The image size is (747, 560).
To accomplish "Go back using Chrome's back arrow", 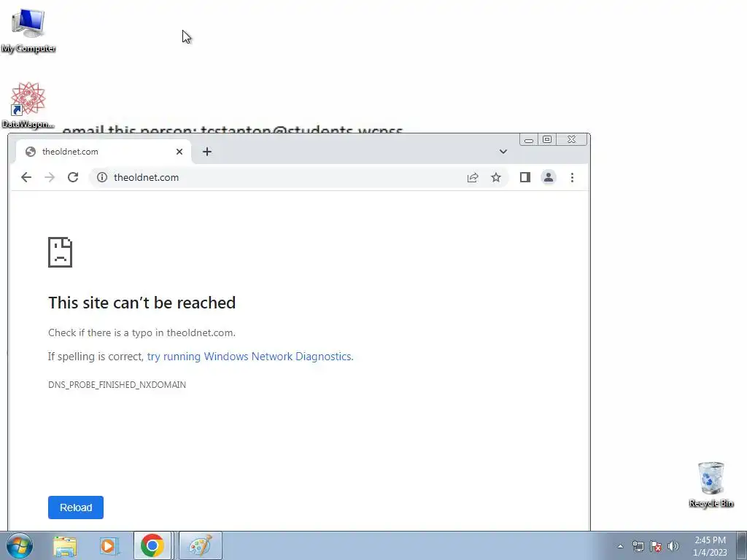I will (26, 178).
